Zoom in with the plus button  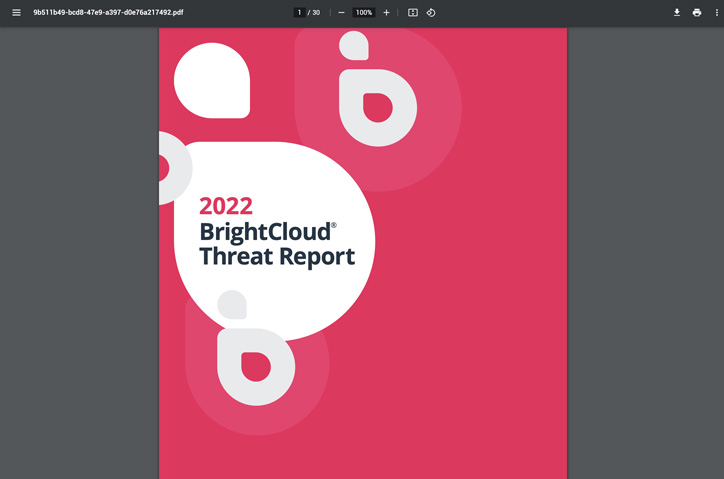click(386, 12)
